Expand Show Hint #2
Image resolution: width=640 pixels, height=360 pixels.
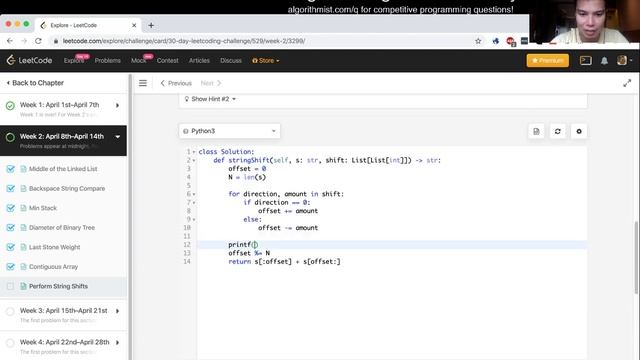pos(210,99)
